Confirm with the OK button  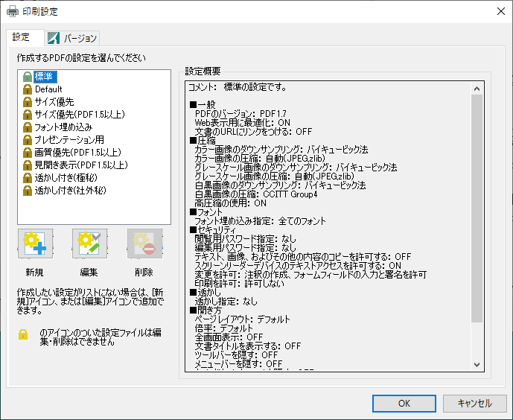[404, 404]
